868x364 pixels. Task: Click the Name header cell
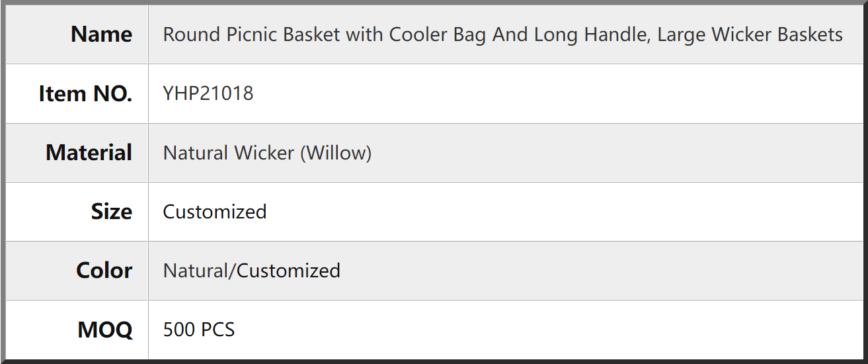click(77, 34)
